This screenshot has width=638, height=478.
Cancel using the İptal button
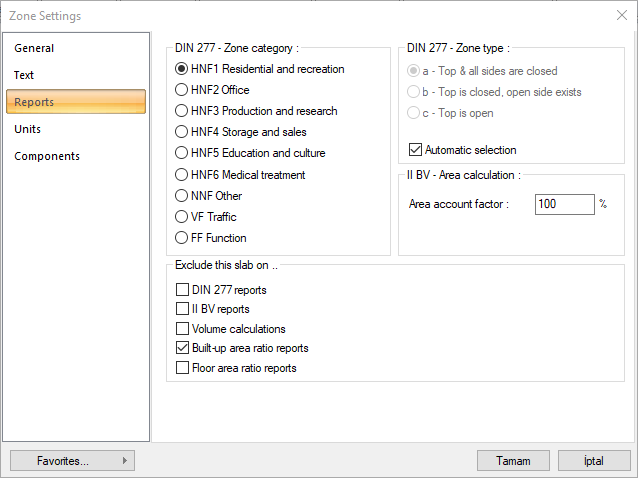594,461
